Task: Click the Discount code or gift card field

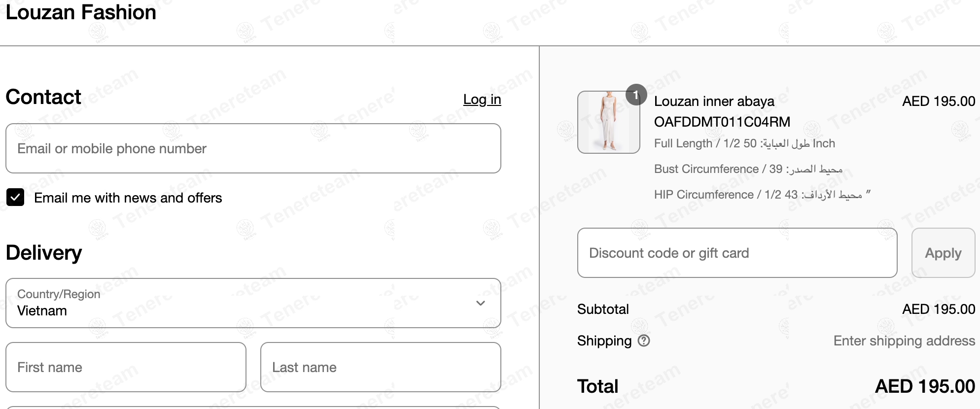Action: pyautogui.click(x=737, y=253)
